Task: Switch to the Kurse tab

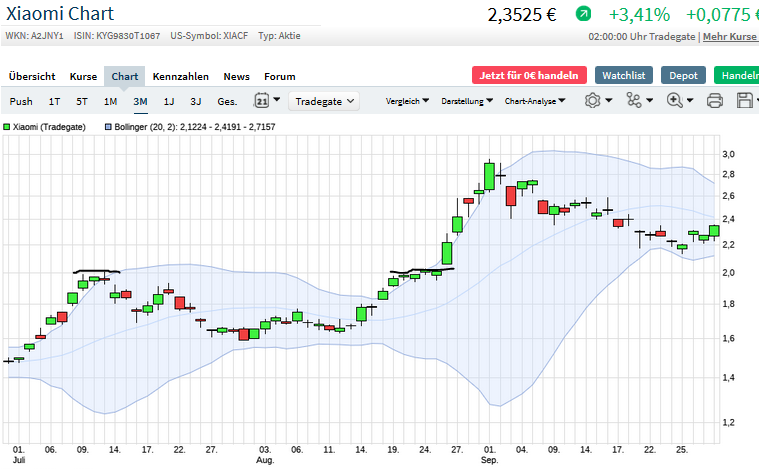Action: pos(83,76)
